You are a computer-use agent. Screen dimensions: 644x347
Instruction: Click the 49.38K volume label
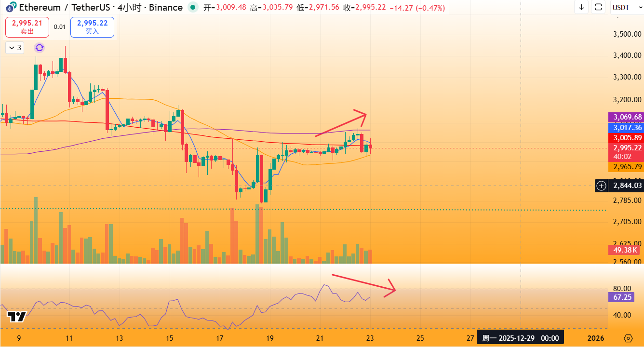point(625,250)
